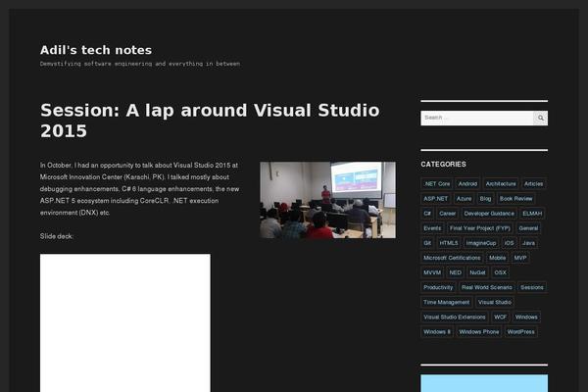View the Productivity category tag

438,287
